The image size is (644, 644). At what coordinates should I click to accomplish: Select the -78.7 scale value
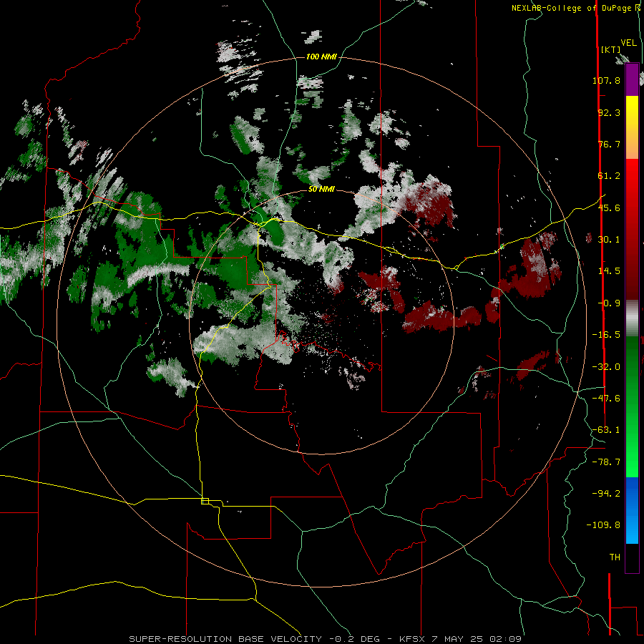[606, 462]
